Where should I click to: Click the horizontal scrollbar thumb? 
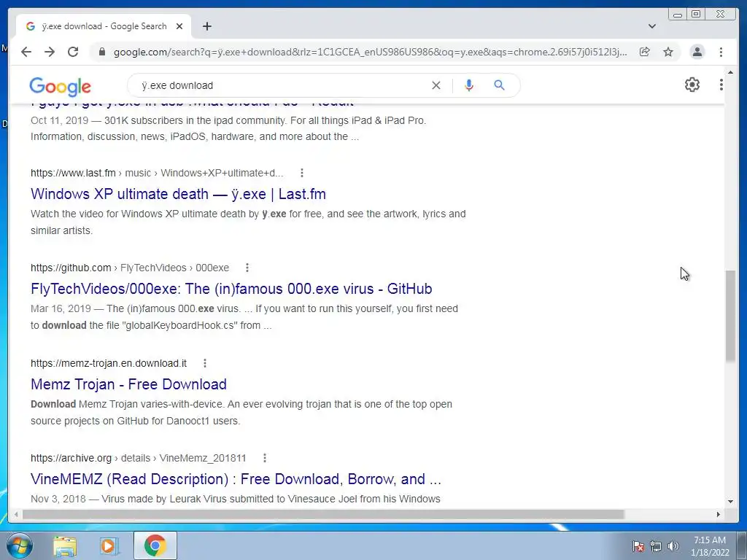tap(323, 514)
